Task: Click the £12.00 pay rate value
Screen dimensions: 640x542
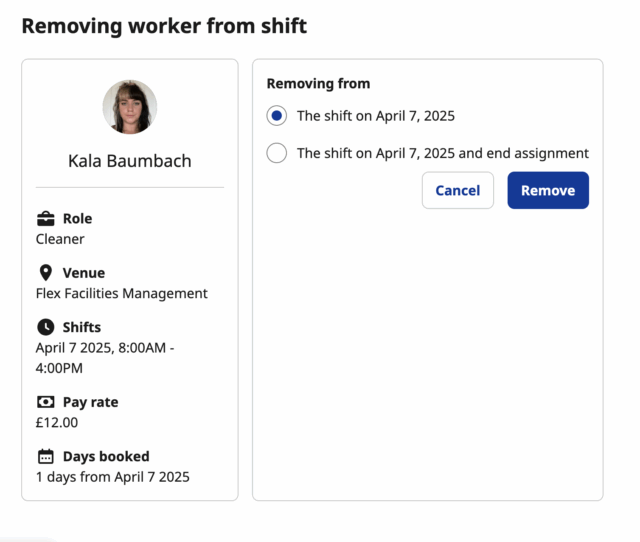Action: pos(57,422)
